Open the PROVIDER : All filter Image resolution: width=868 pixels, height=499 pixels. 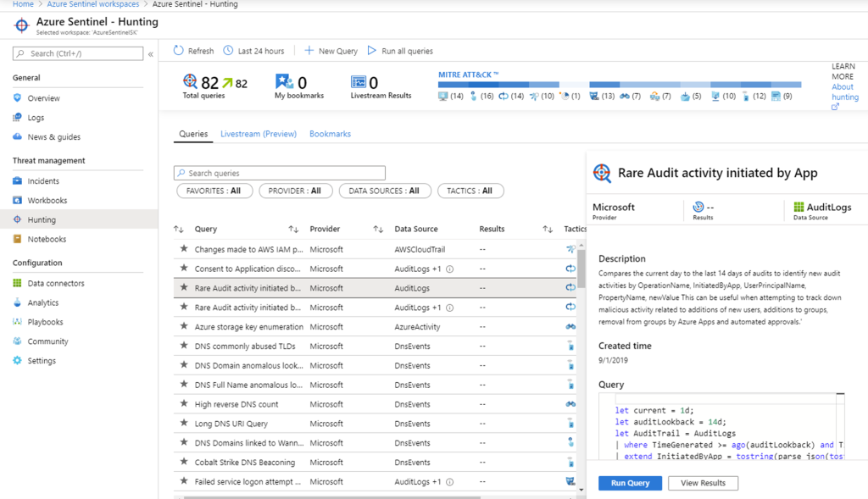[295, 191]
